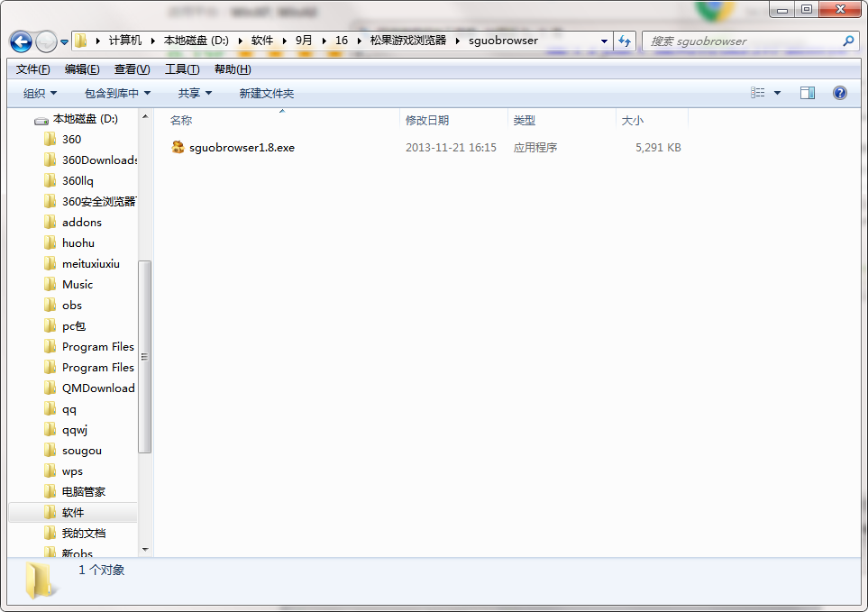This screenshot has width=868, height=612.
Task: Select the 松果游戏浏览器 breadcrumb segment
Action: 408,41
